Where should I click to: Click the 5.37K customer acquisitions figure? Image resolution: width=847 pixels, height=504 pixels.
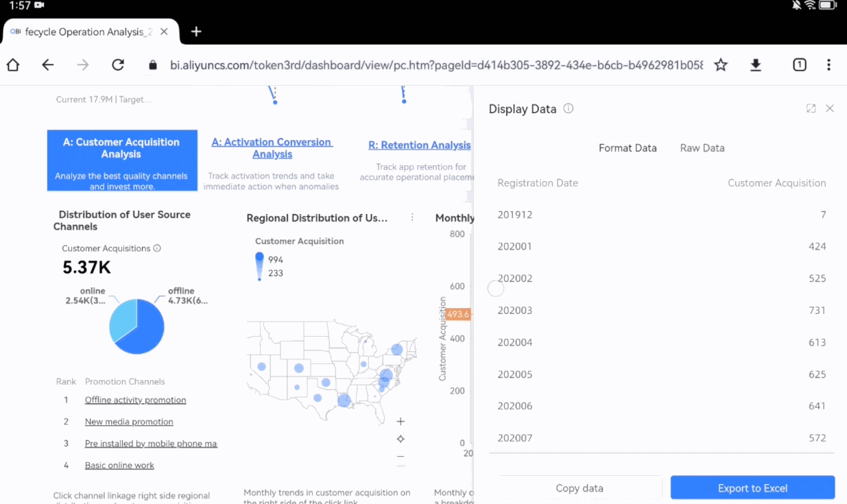(x=86, y=268)
